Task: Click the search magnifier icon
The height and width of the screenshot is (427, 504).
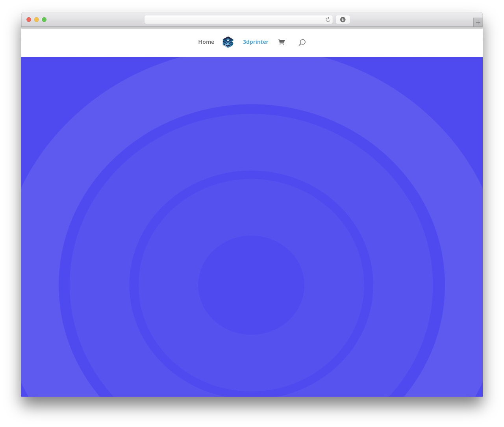Action: coord(302,42)
